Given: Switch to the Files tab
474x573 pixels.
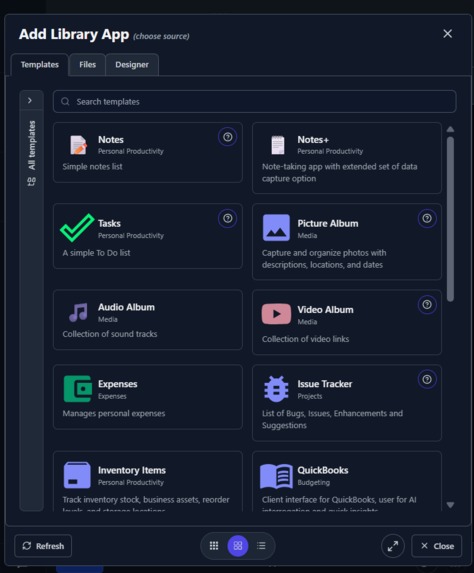Looking at the screenshot, I should click(x=87, y=65).
